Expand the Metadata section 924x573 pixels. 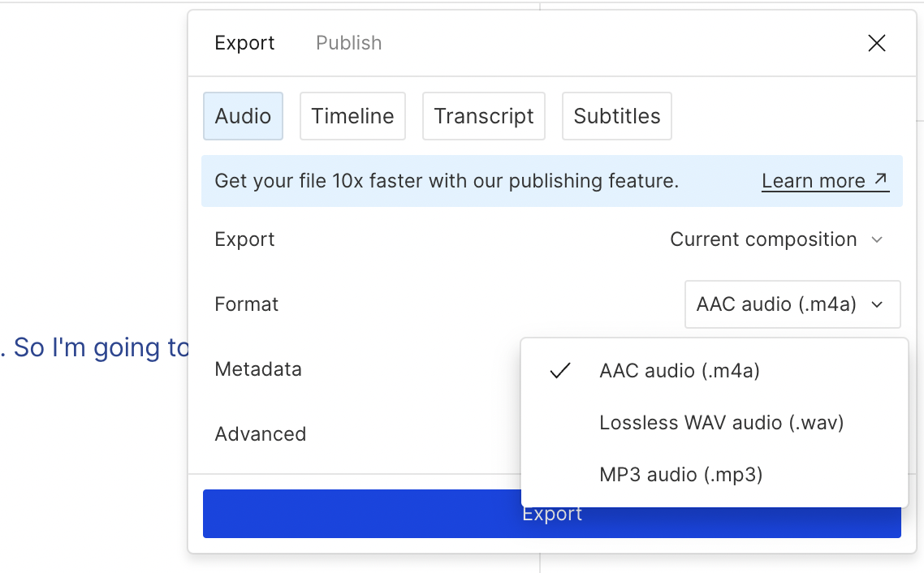pos(258,369)
